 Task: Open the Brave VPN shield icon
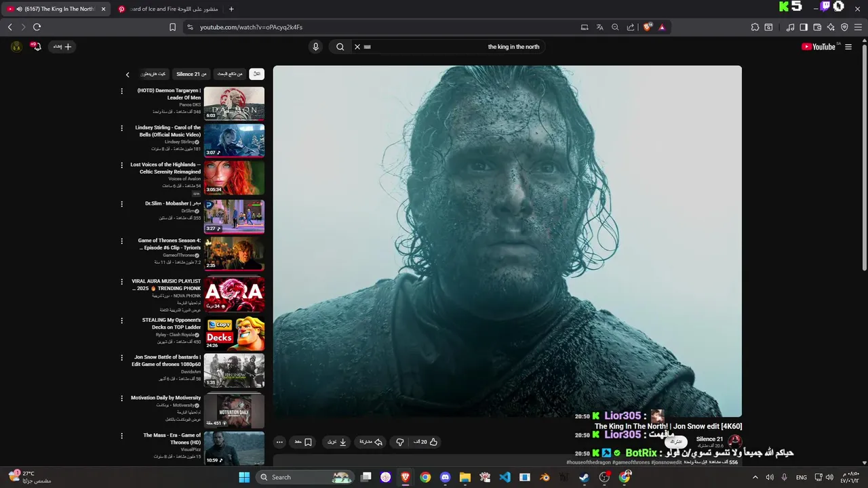click(x=844, y=27)
